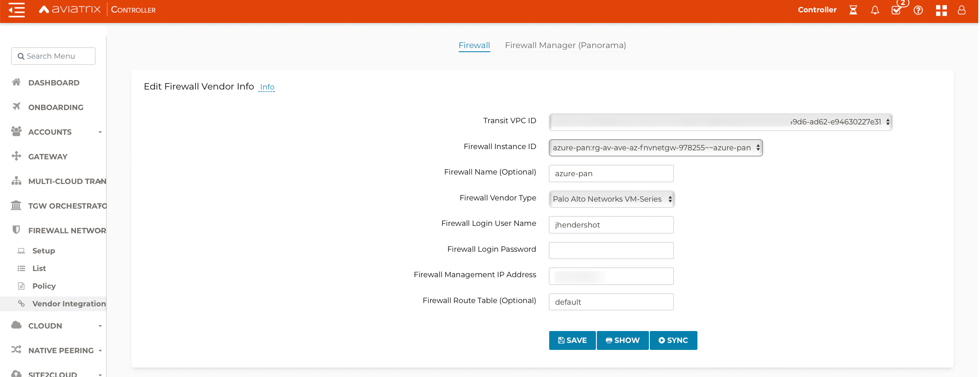The width and height of the screenshot is (980, 377).
Task: Select the Dashboard home icon in sidebar
Action: click(x=16, y=82)
